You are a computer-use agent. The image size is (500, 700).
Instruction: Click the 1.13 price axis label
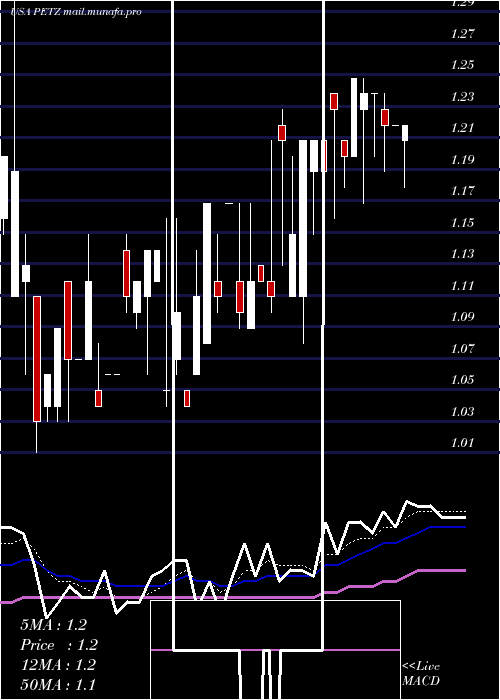click(x=462, y=254)
